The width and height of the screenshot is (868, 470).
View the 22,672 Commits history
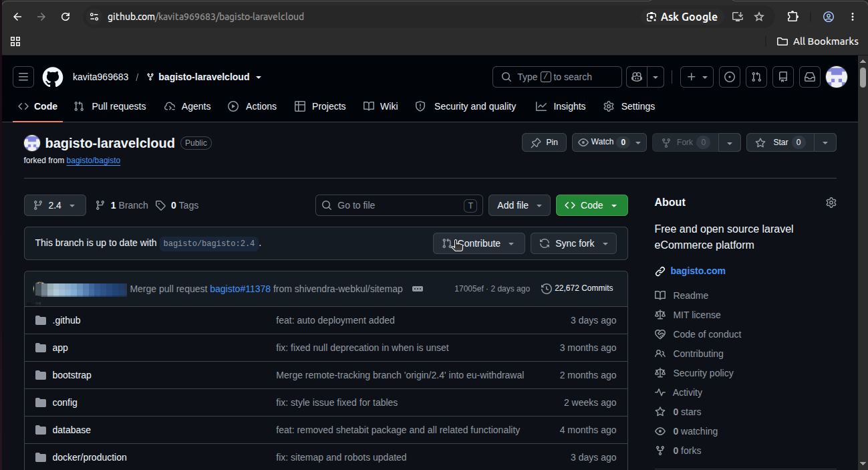[x=577, y=288]
